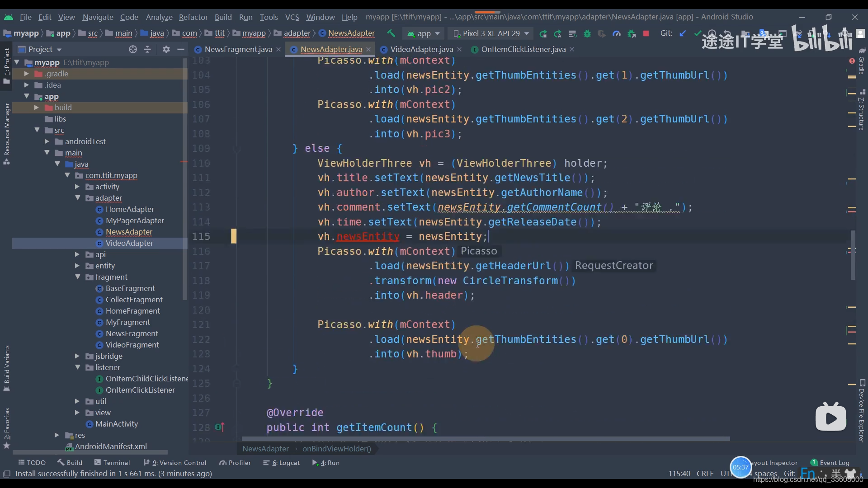
Task: Collapse the adapter package
Action: click(77, 198)
